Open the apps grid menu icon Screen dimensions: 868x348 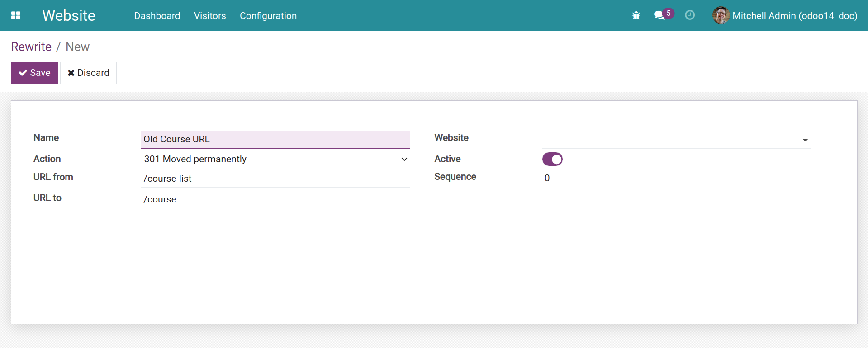16,15
